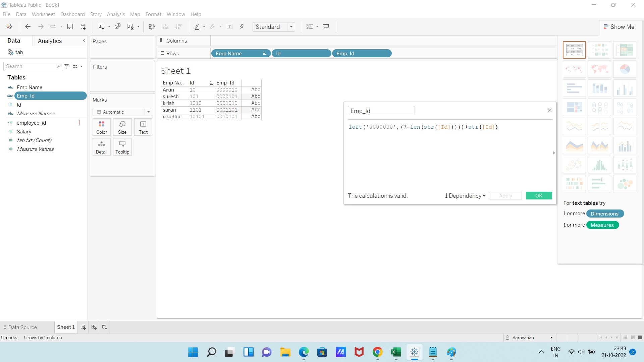Select the pie chart in Show Me
This screenshot has height=362, width=644.
625,69
